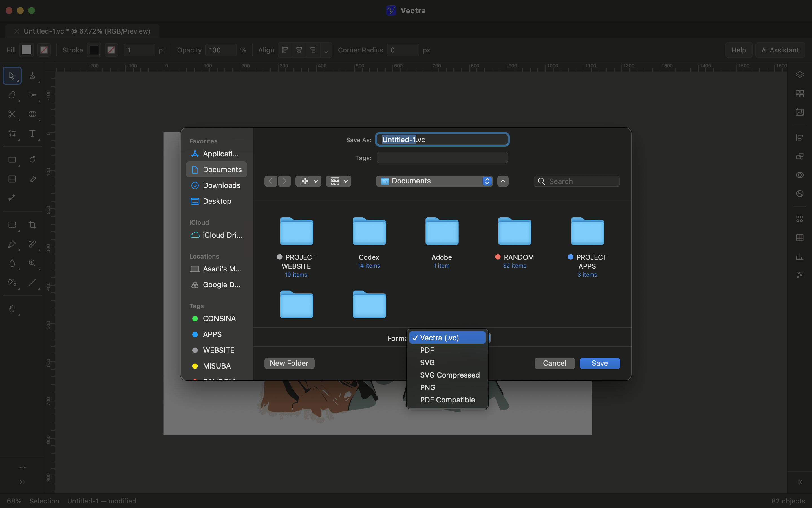Select iCloud Drive in sidebar
812x508 pixels.
217,235
